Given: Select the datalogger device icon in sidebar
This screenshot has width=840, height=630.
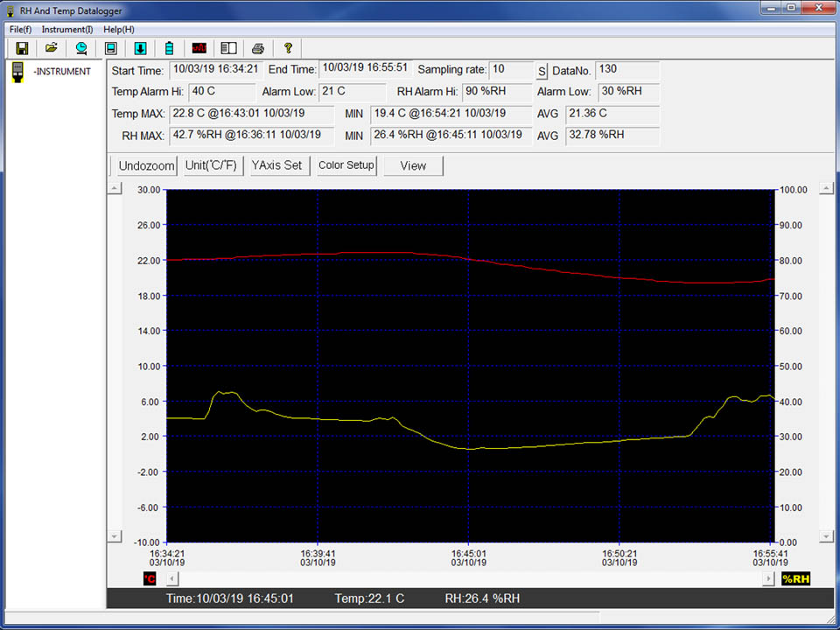Looking at the screenshot, I should (x=17, y=72).
